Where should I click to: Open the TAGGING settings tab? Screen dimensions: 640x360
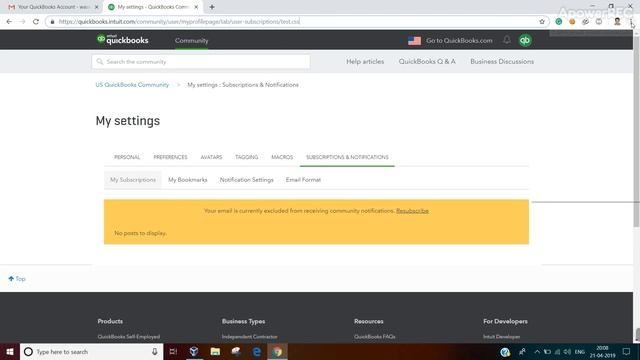coord(247,157)
